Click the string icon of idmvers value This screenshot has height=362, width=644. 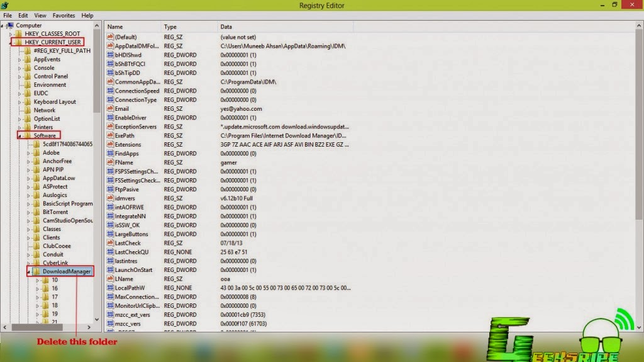tap(110, 198)
